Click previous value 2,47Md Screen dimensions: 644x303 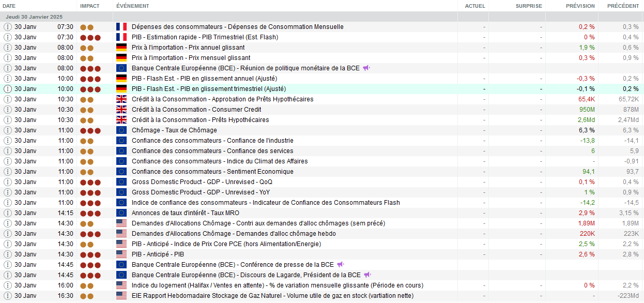pyautogui.click(x=628, y=120)
